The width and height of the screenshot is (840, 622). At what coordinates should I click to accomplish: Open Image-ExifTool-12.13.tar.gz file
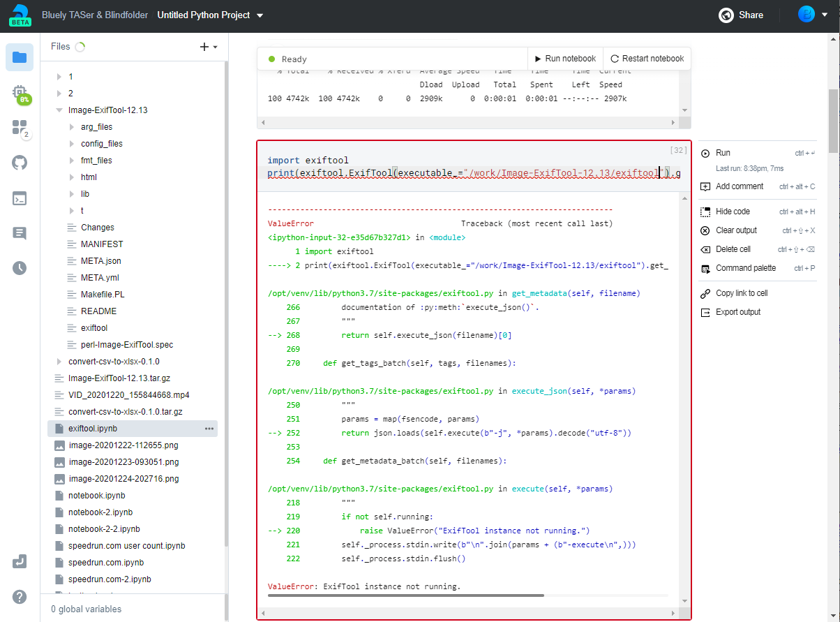tap(119, 378)
